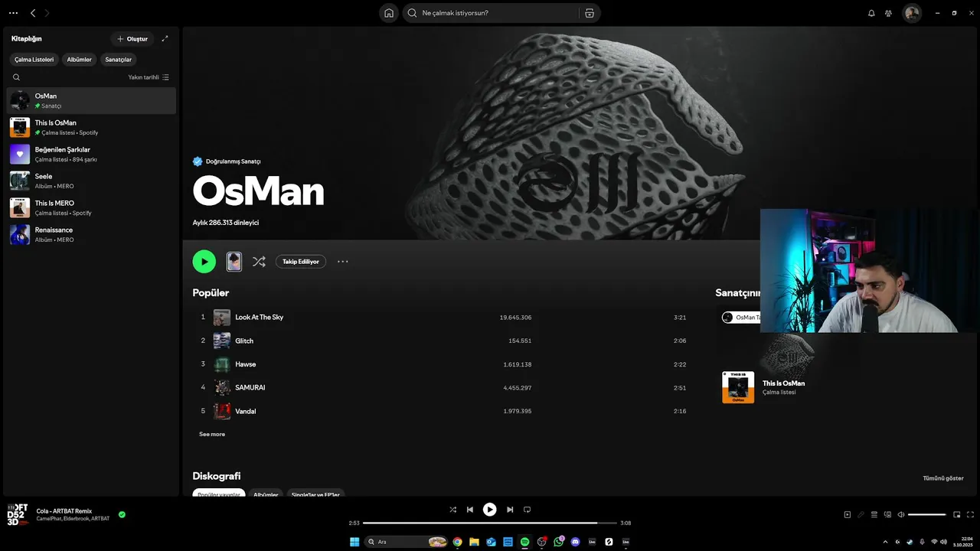Click the artist pick thumbnail beside play
The height and width of the screenshot is (551, 980).
click(x=234, y=262)
